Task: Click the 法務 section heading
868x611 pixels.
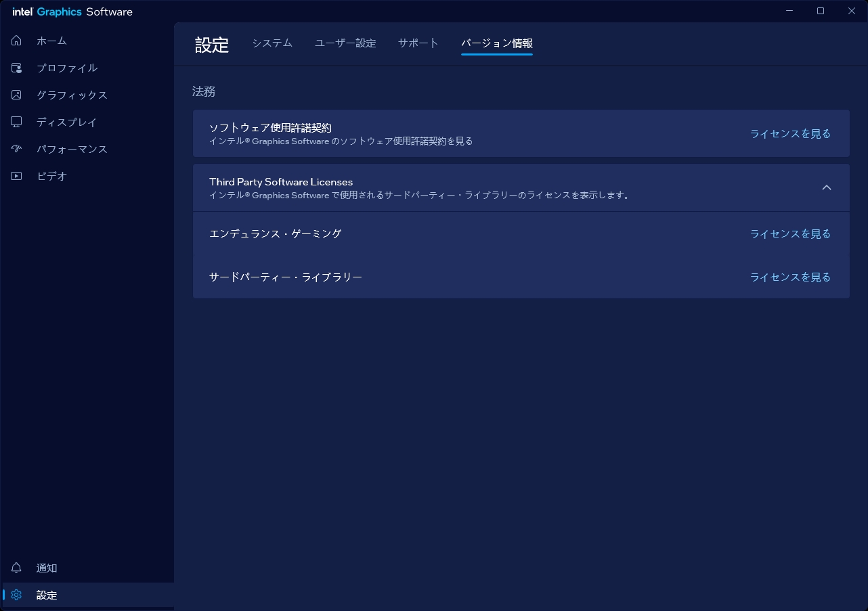Action: tap(204, 91)
